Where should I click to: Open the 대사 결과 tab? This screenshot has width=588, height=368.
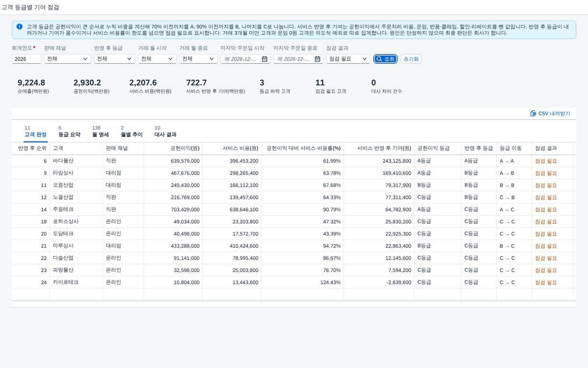point(165,131)
